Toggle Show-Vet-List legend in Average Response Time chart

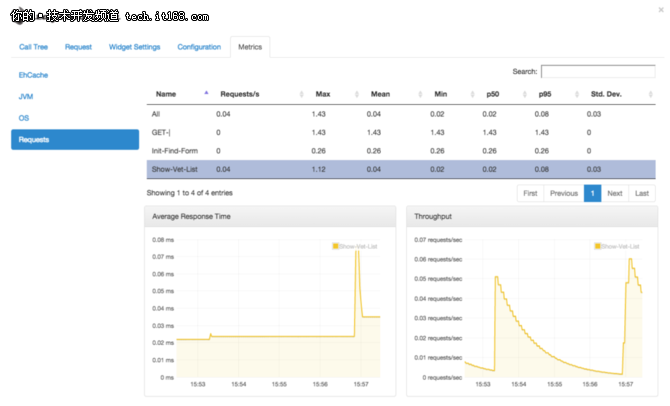coord(355,246)
